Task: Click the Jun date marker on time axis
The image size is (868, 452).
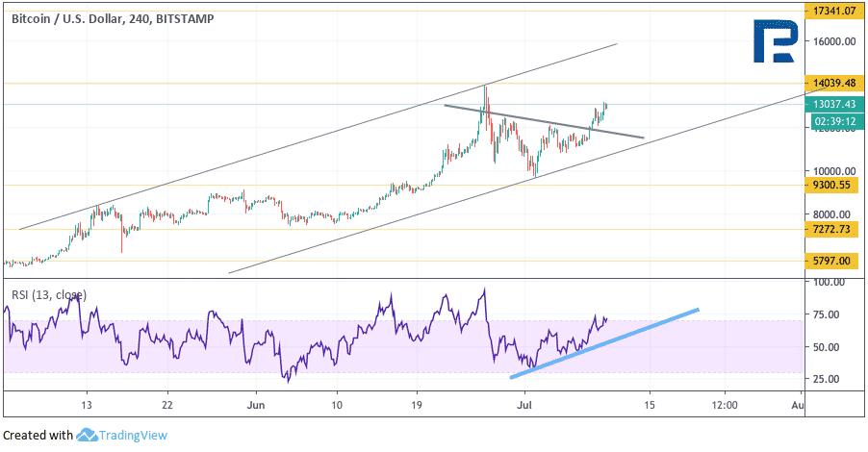Action: pyautogui.click(x=256, y=405)
